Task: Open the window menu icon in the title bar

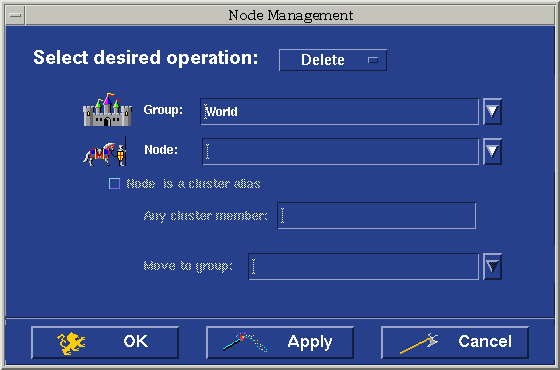Action: 15,15
